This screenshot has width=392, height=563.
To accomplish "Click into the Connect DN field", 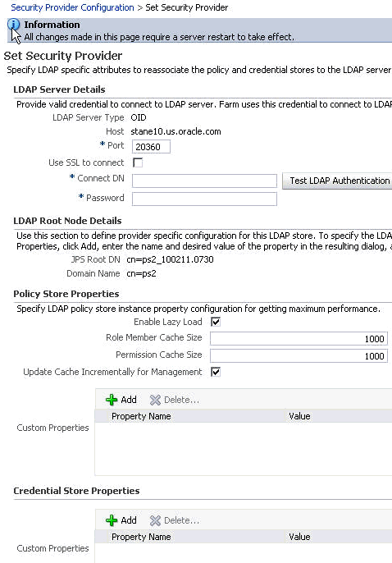I will point(204,181).
